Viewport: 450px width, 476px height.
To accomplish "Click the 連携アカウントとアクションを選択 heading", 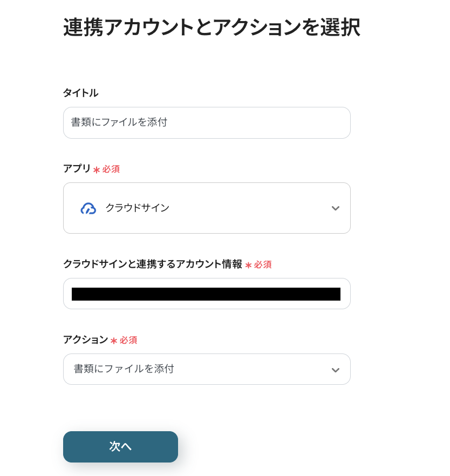I will pyautogui.click(x=211, y=28).
